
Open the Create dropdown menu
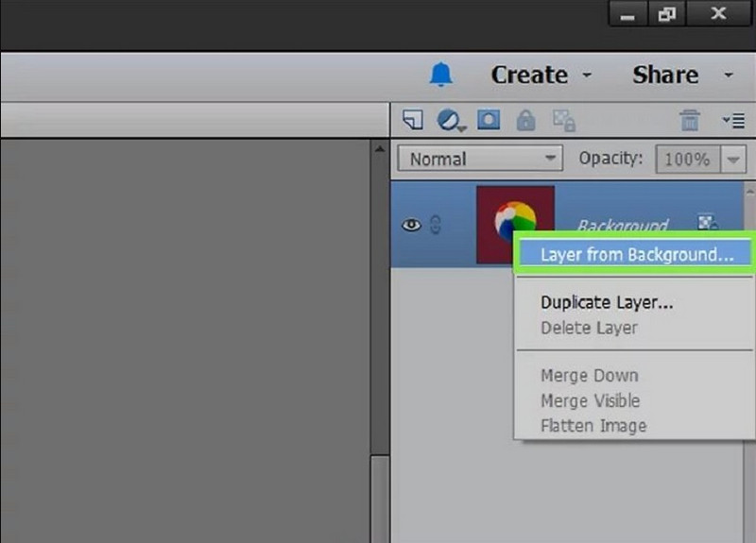pos(541,76)
